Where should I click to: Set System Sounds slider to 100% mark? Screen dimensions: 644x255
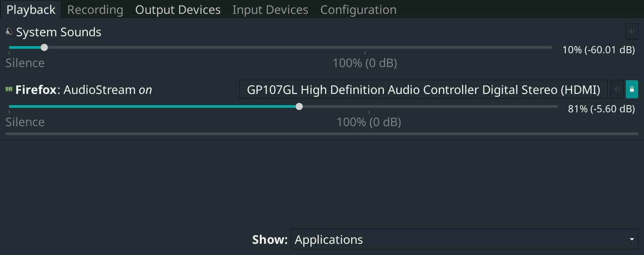coord(365,47)
